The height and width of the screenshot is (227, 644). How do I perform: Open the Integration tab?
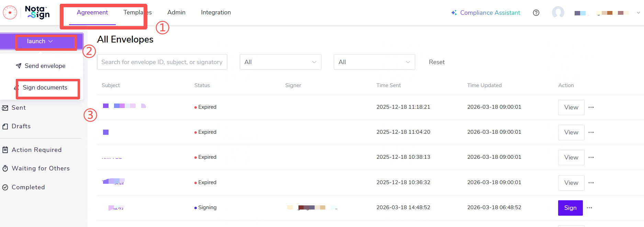(216, 12)
